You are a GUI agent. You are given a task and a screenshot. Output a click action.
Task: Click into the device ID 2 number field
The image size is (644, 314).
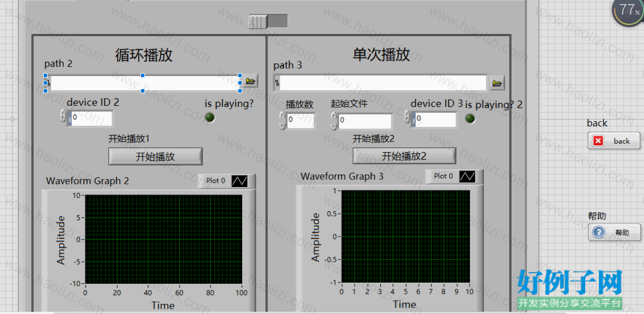coord(92,119)
